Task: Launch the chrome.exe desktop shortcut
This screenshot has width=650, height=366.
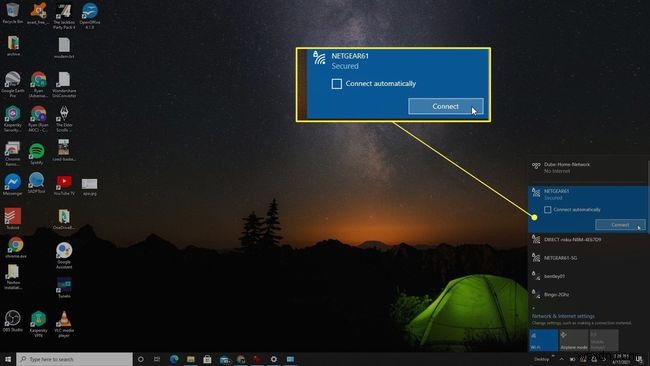Action: click(x=16, y=247)
